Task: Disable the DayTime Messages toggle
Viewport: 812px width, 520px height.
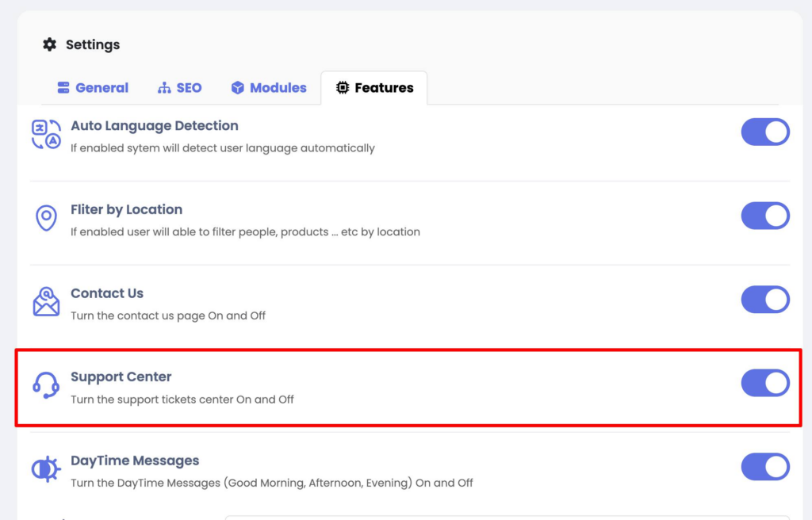Action: pyautogui.click(x=764, y=467)
